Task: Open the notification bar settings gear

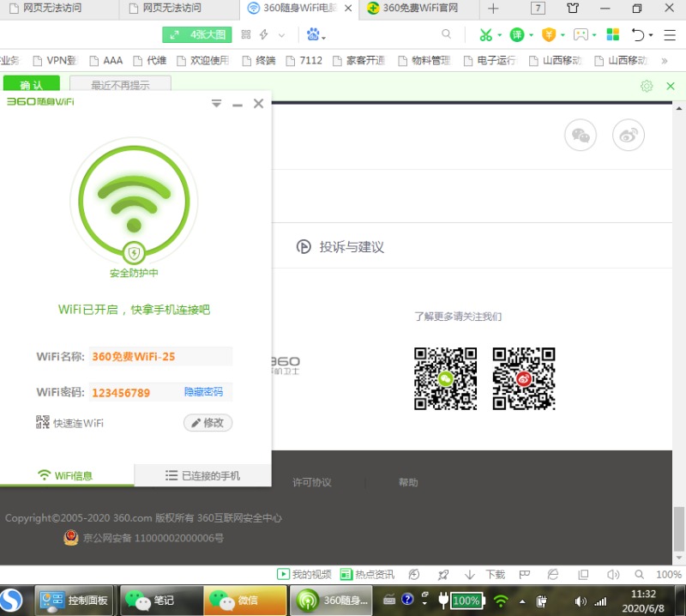Action: [647, 86]
